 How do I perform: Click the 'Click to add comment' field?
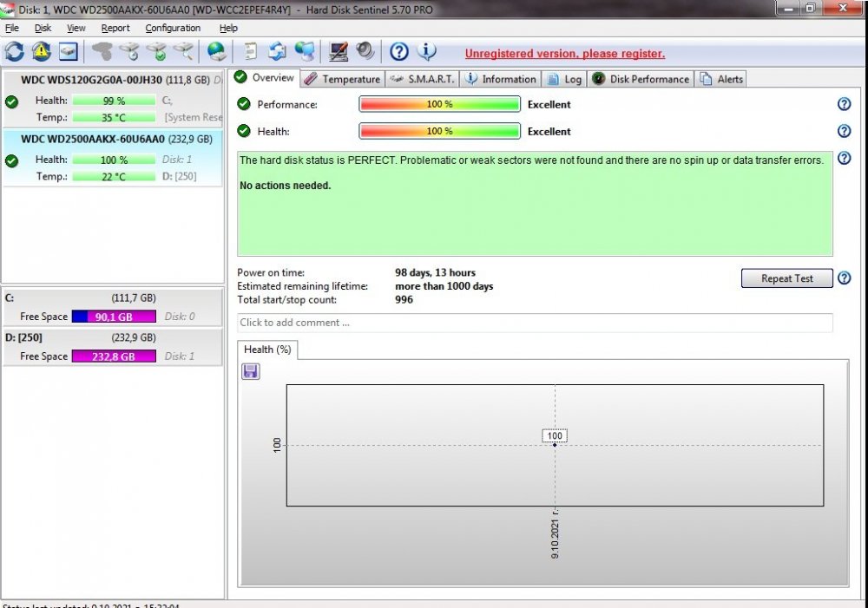(534, 323)
